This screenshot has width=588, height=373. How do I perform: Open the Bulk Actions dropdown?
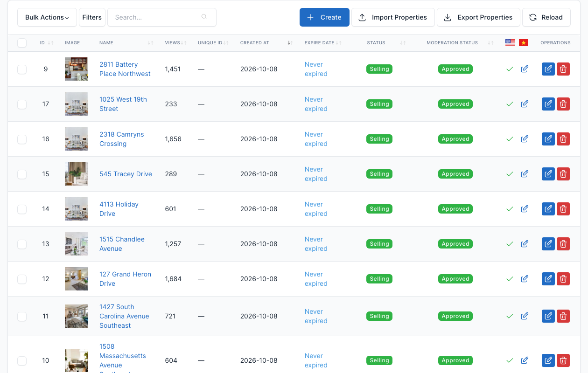[47, 17]
